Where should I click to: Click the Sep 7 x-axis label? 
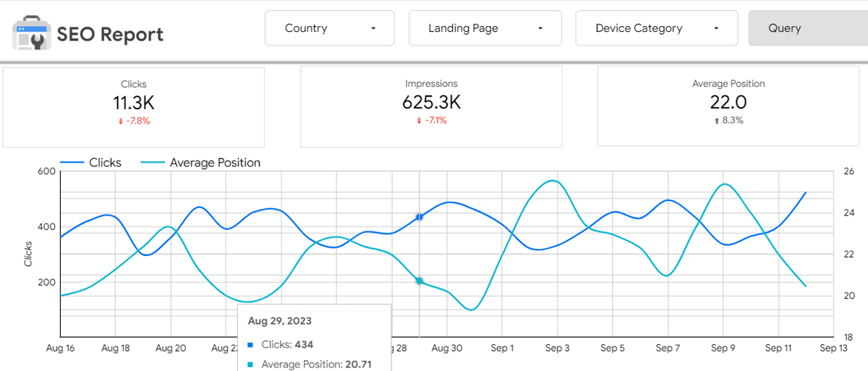pyautogui.click(x=668, y=348)
